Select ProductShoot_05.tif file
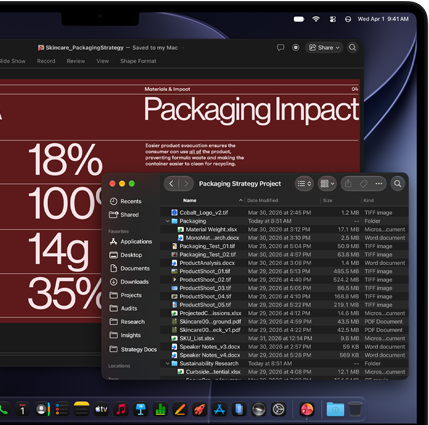The height and width of the screenshot is (425, 429). [x=284, y=305]
